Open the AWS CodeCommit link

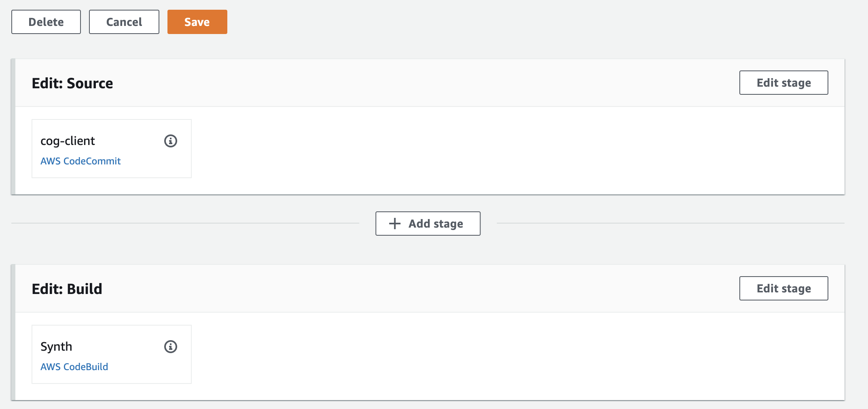tap(80, 161)
